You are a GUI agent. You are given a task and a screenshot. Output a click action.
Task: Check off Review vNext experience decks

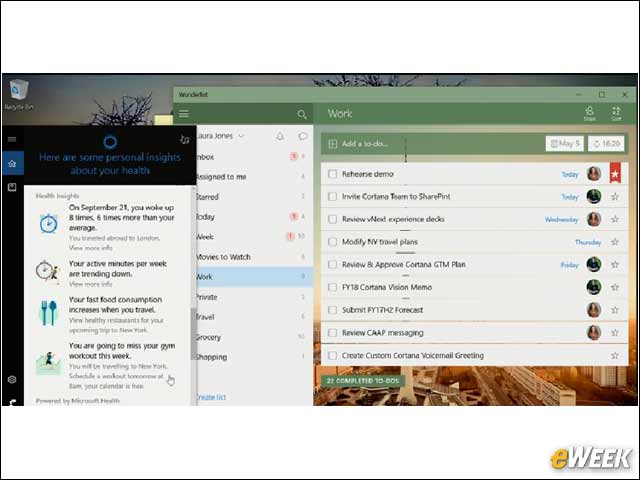point(333,219)
